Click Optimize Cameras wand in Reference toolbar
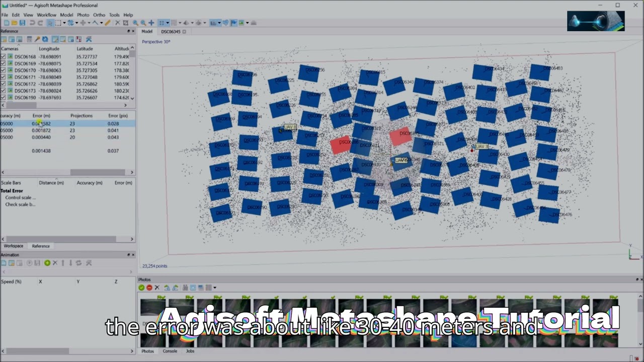 (x=37, y=39)
